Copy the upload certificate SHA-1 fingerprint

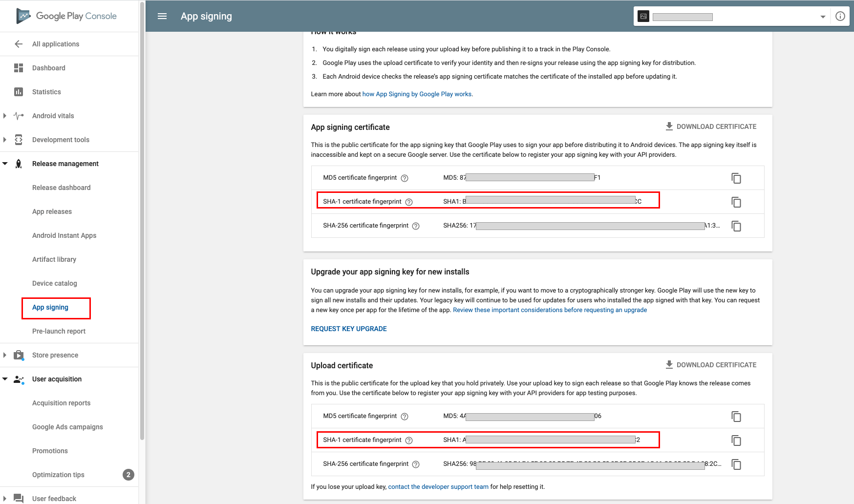coord(736,441)
